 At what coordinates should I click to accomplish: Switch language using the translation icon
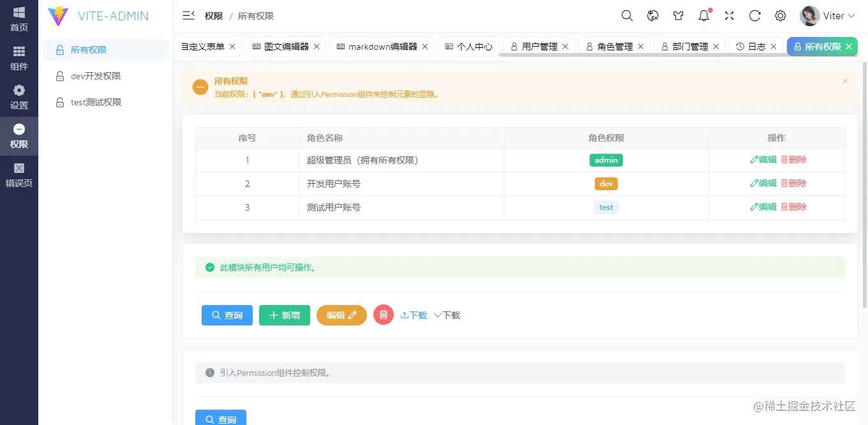(x=652, y=15)
